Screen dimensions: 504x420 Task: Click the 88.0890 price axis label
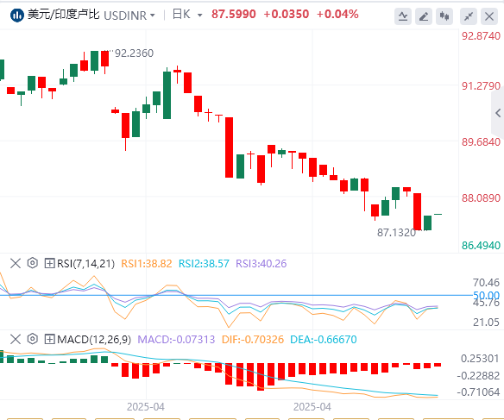[482, 198]
